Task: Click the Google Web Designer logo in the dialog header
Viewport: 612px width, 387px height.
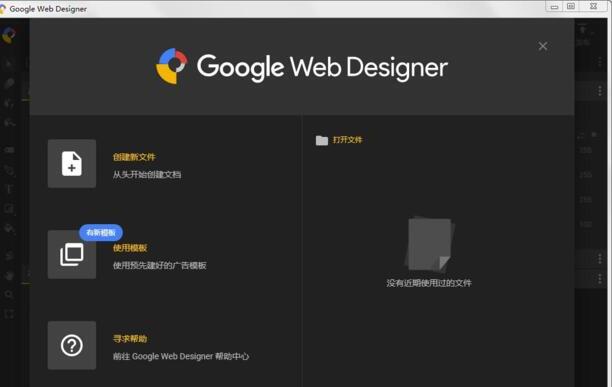Action: (x=302, y=67)
